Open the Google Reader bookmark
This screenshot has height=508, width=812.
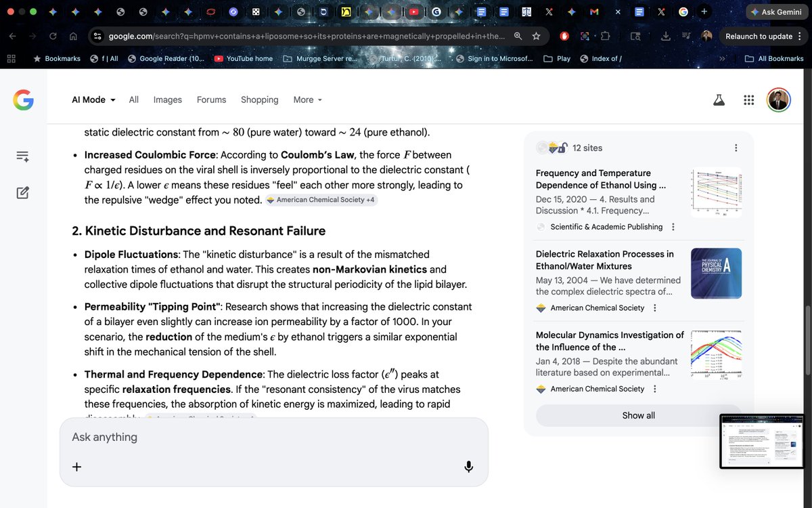(x=166, y=59)
